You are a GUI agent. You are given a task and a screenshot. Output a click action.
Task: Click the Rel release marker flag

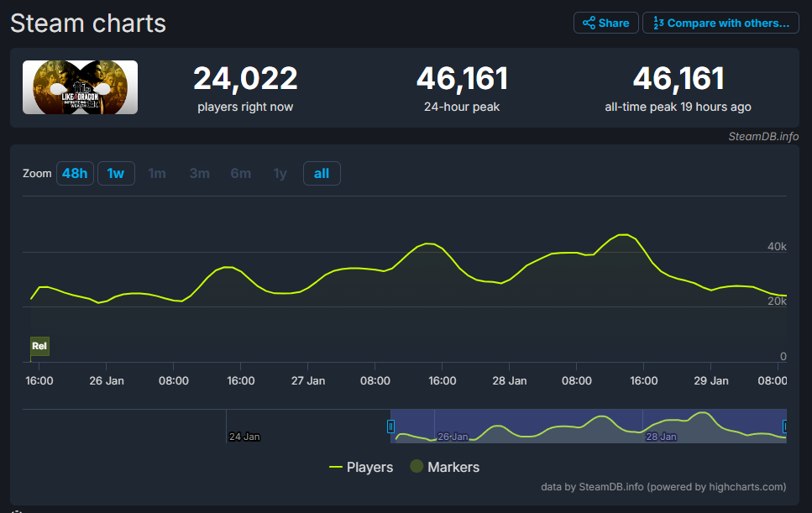pos(39,346)
